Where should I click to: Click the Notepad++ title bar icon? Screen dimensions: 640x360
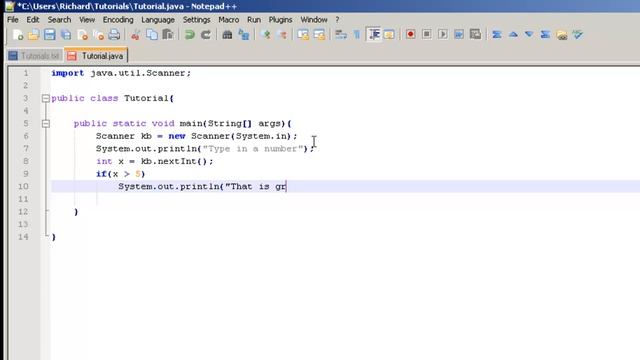[9, 6]
